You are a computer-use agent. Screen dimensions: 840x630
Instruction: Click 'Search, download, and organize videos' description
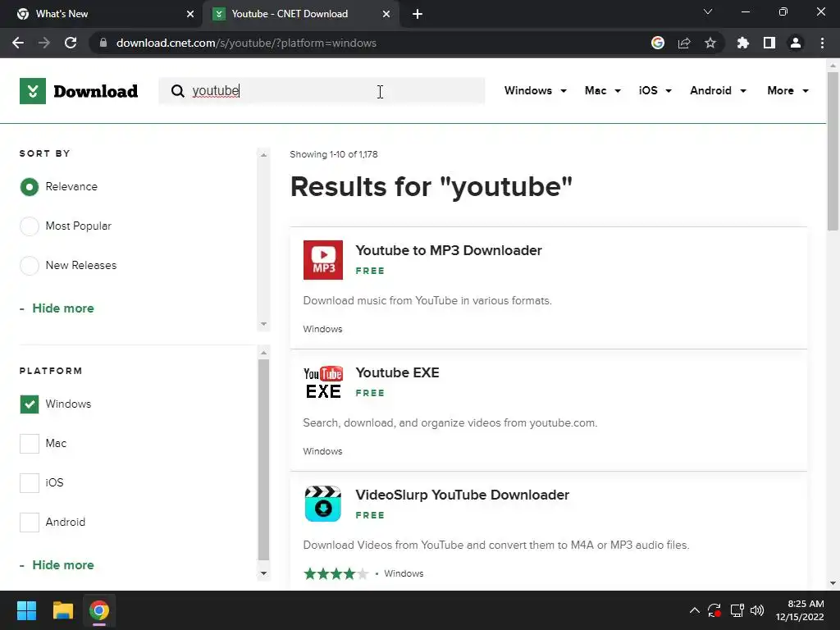[450, 422]
